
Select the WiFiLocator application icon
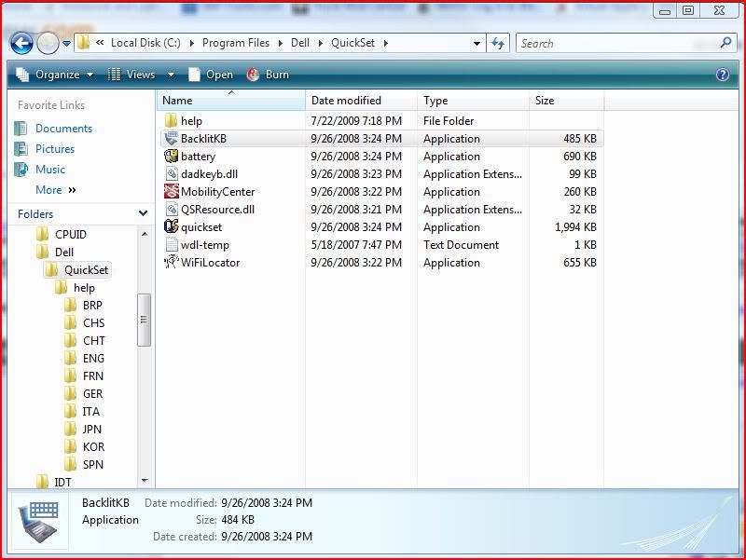pos(171,262)
